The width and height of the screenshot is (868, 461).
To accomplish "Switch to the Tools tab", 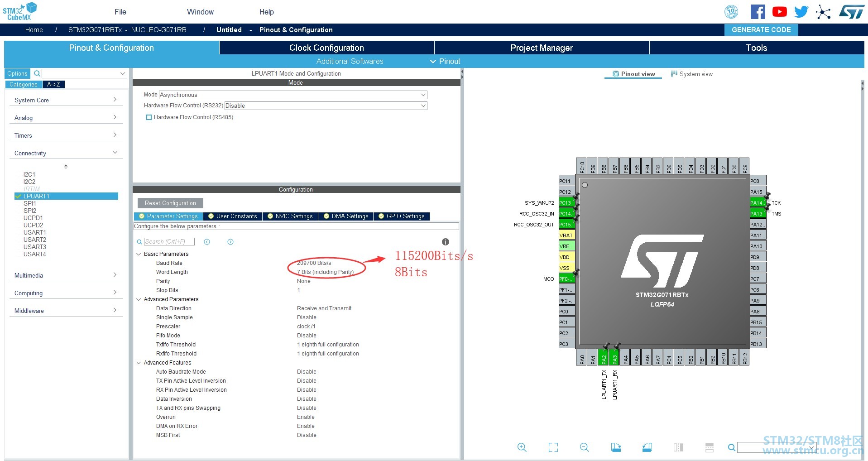I will [757, 48].
